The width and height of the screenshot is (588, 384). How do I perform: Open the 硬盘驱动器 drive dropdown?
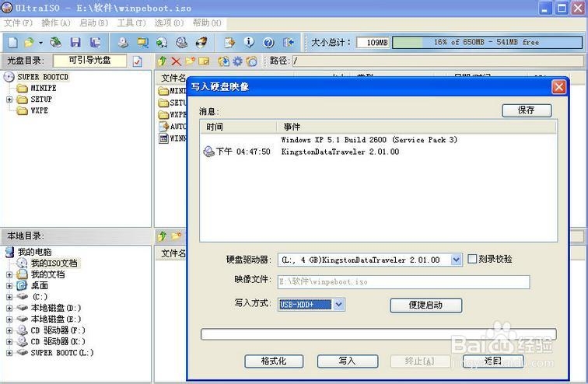pos(456,260)
